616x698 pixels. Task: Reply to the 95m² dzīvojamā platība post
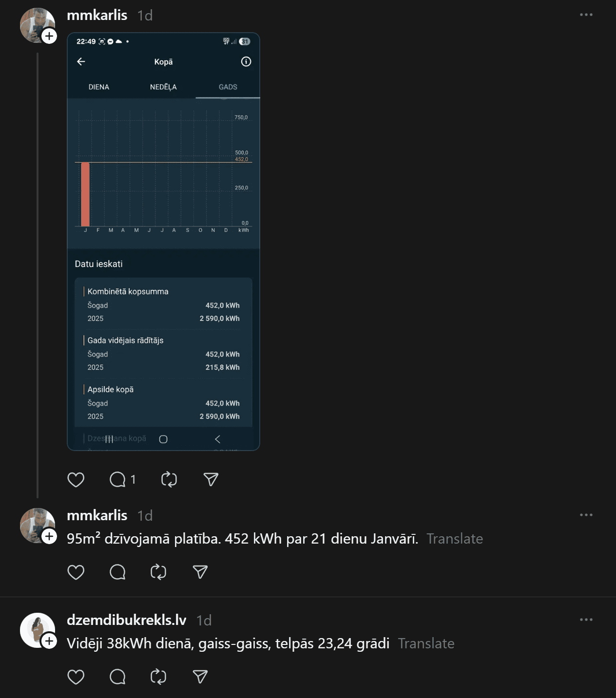click(x=118, y=572)
